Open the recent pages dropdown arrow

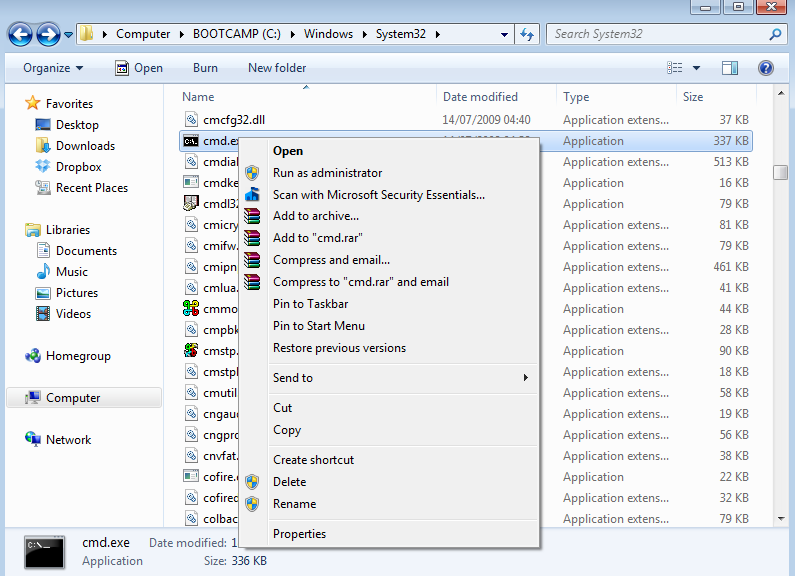click(x=68, y=35)
